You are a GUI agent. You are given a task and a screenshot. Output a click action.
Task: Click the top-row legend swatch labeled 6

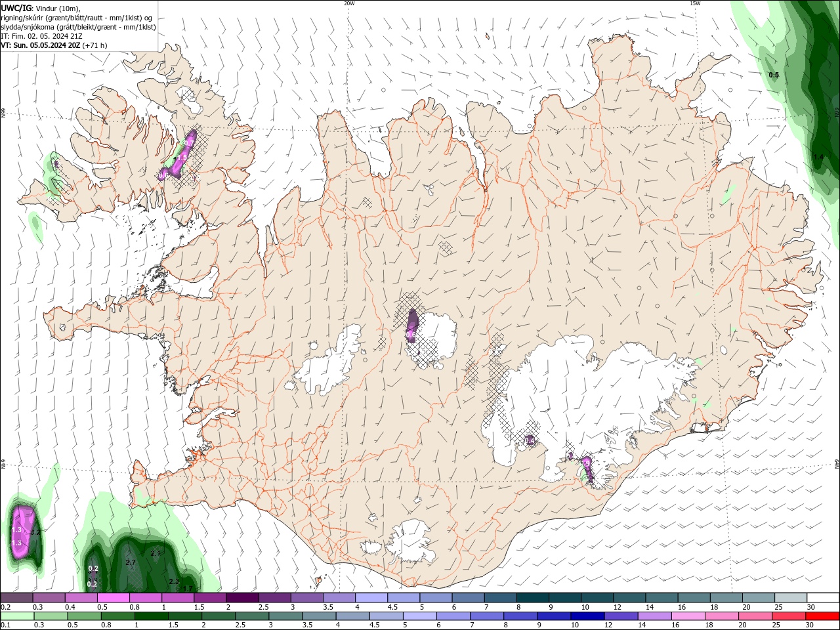click(x=467, y=598)
